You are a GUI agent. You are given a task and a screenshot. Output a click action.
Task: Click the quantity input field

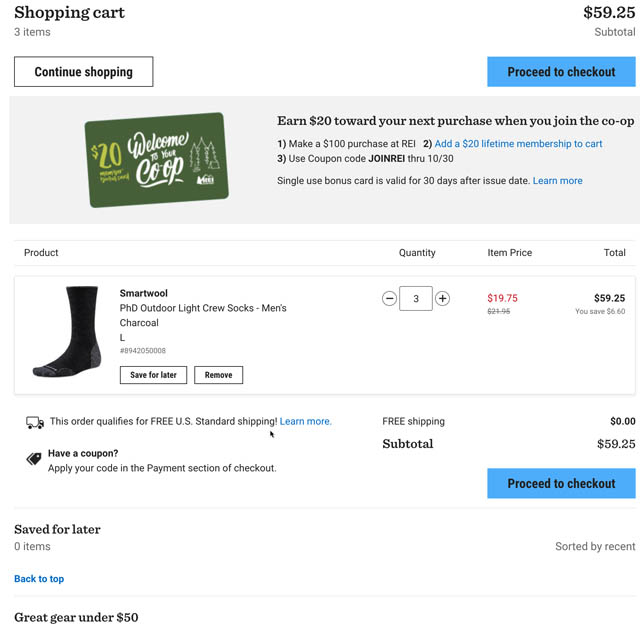pyautogui.click(x=416, y=298)
